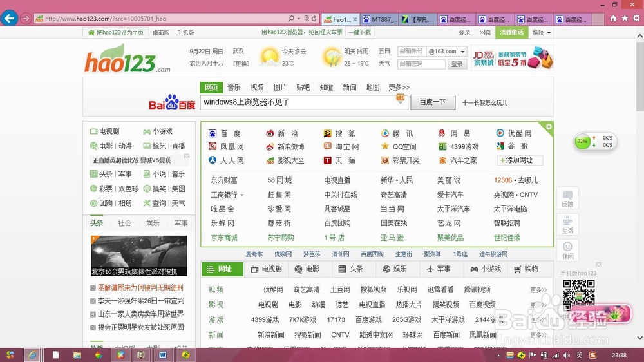Click the +添加网址 button
644x362 pixels.
(x=520, y=160)
